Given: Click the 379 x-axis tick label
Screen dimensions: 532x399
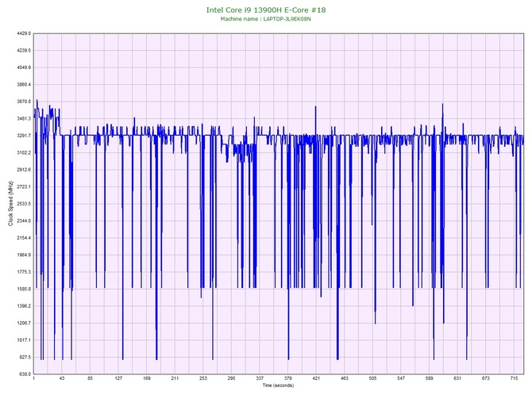Looking at the screenshot, I should (288, 379).
